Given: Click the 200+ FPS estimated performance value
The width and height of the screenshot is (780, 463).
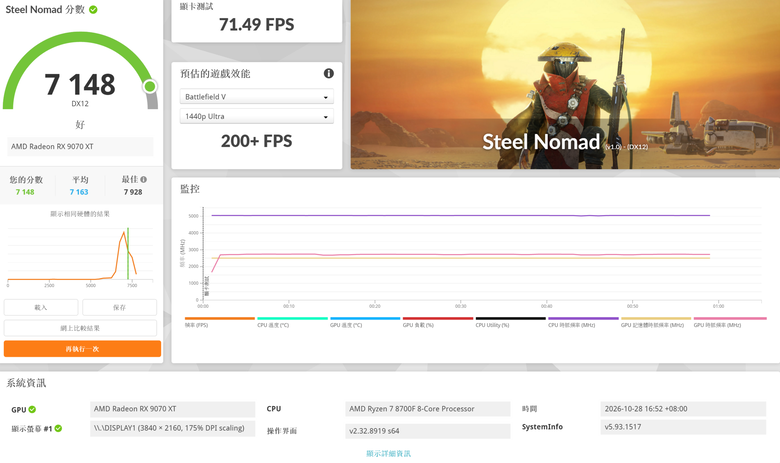Looking at the screenshot, I should (x=257, y=141).
